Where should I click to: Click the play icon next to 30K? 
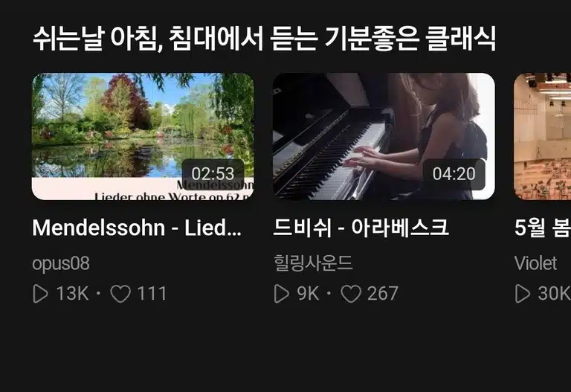pos(523,294)
